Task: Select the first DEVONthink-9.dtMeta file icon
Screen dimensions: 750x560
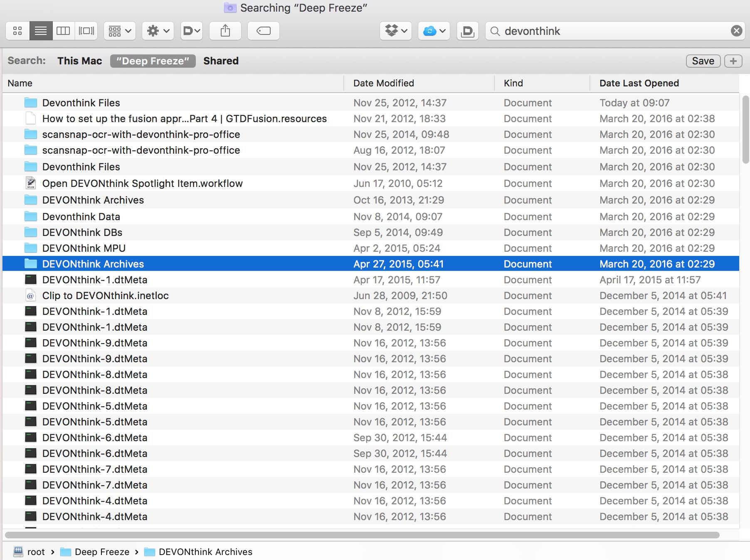Action: click(x=31, y=343)
